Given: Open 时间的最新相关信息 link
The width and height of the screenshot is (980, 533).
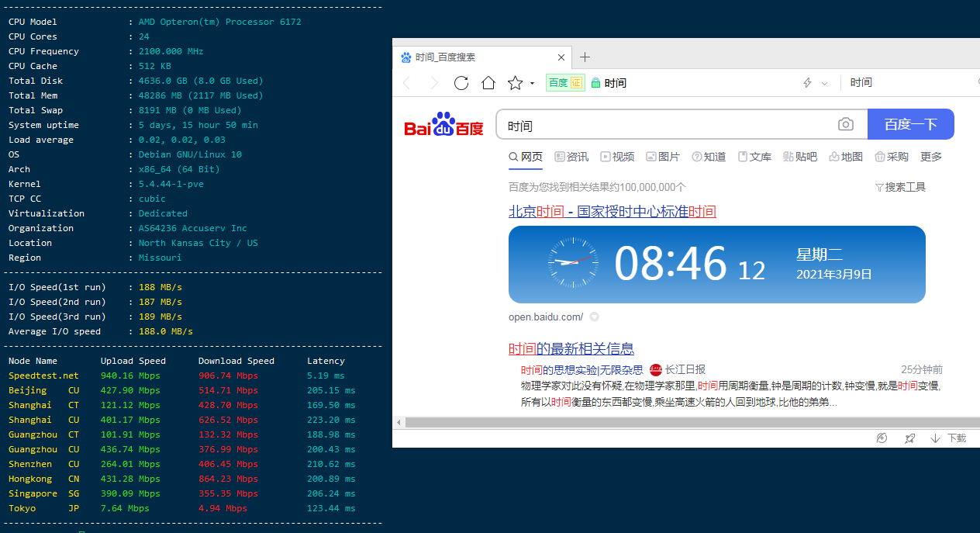Looking at the screenshot, I should click(x=571, y=349).
